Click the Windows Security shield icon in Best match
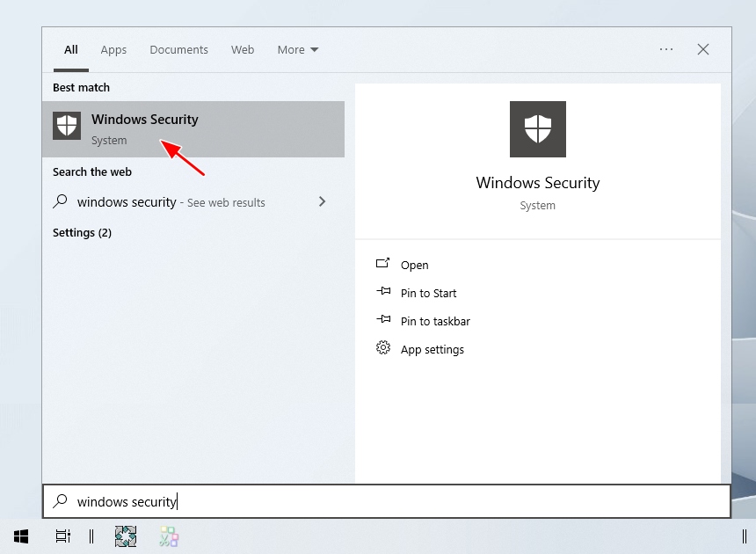 (x=67, y=126)
